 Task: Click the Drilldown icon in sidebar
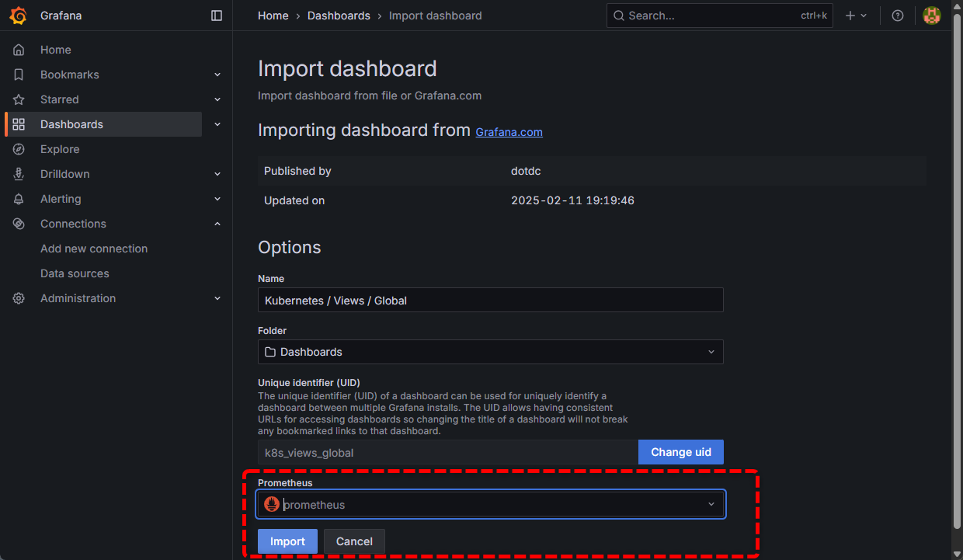tap(19, 174)
